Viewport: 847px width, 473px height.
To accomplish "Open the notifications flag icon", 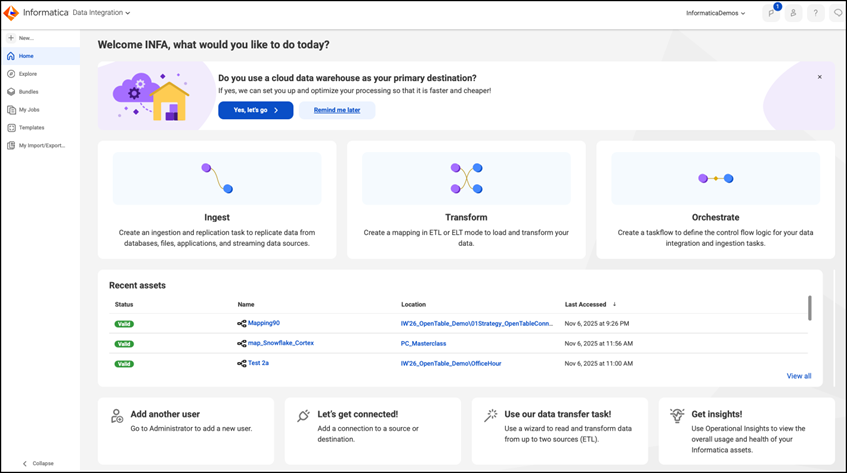I will tap(771, 13).
